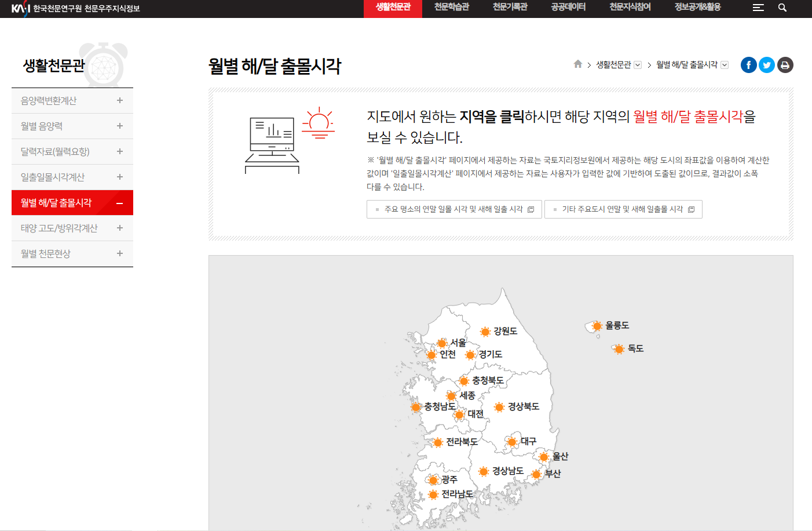
Task: Open site search with the magnifier icon
Action: [x=782, y=8]
